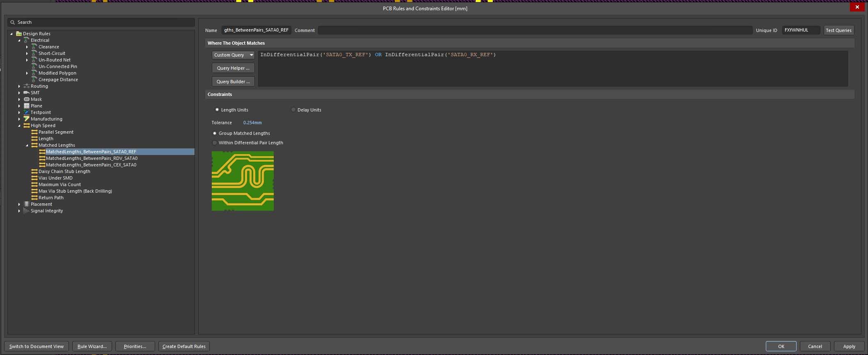Click the Mask category icon
868x355 pixels.
[27, 99]
